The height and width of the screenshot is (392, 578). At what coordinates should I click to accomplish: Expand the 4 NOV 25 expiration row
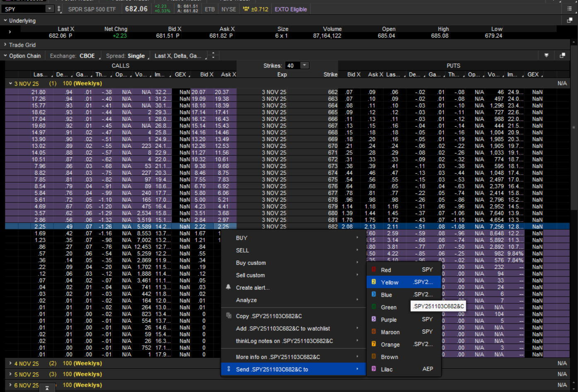pos(10,363)
